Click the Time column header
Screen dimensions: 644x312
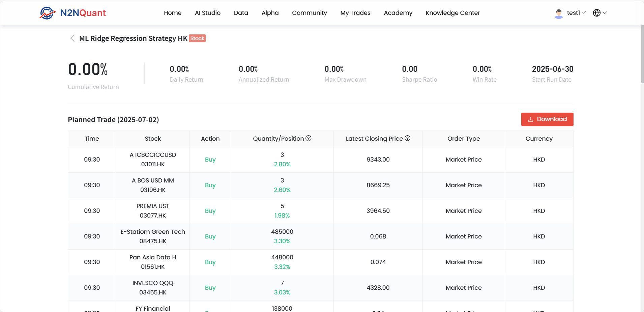92,139
